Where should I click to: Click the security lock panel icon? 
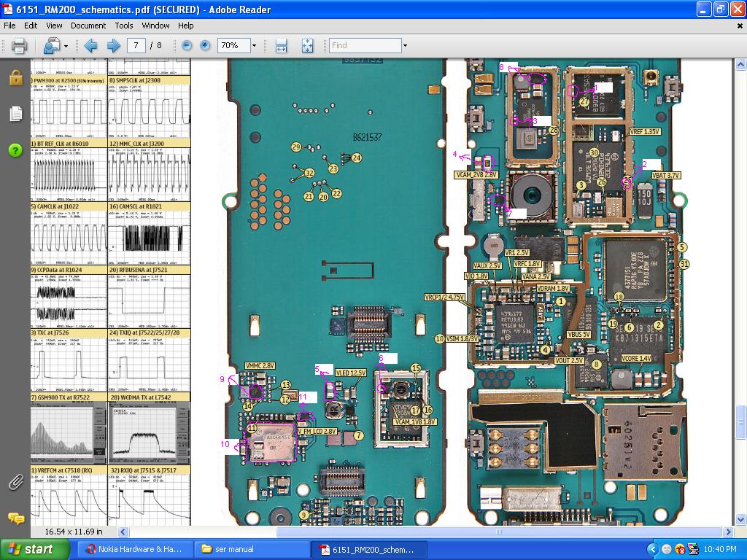coord(16,77)
